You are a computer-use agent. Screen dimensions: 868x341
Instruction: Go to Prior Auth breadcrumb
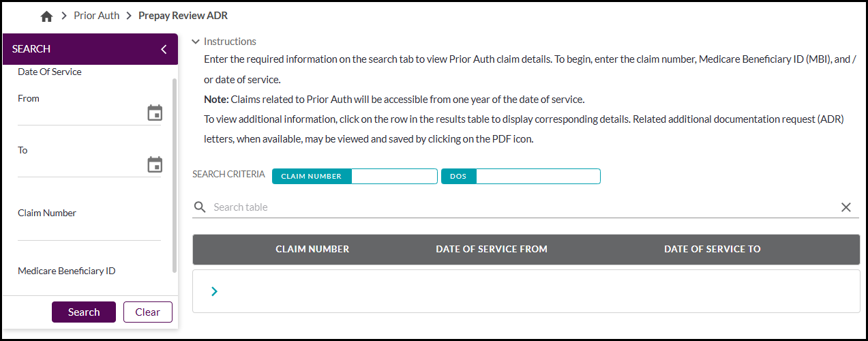pyautogui.click(x=96, y=16)
